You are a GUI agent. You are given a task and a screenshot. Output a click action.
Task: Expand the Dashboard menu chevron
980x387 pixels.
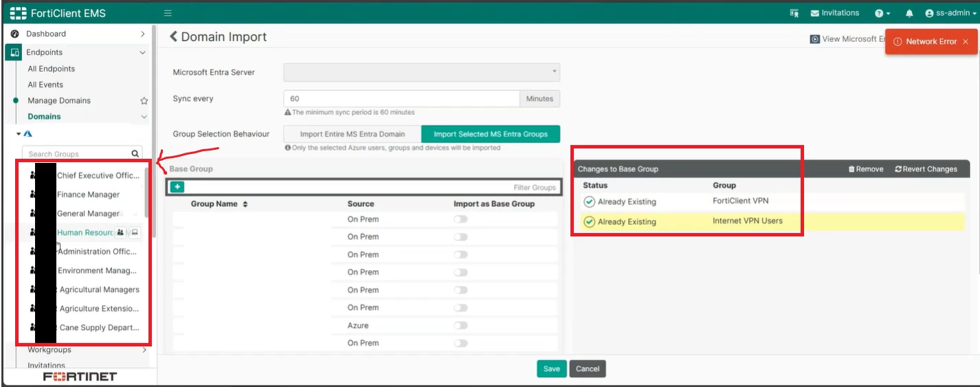click(x=143, y=34)
